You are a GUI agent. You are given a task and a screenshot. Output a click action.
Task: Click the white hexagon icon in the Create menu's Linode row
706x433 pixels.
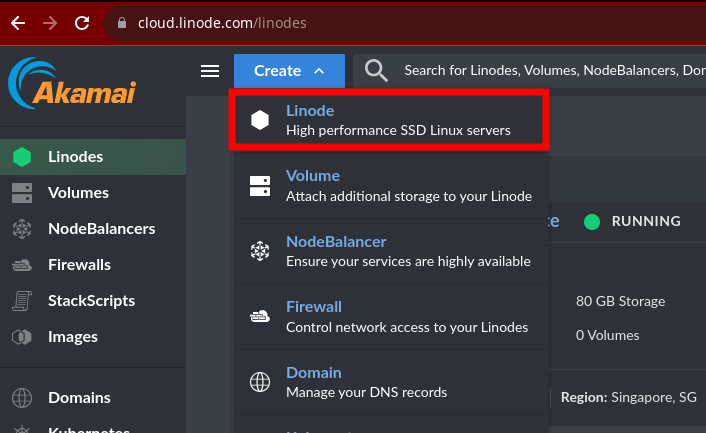coord(260,120)
